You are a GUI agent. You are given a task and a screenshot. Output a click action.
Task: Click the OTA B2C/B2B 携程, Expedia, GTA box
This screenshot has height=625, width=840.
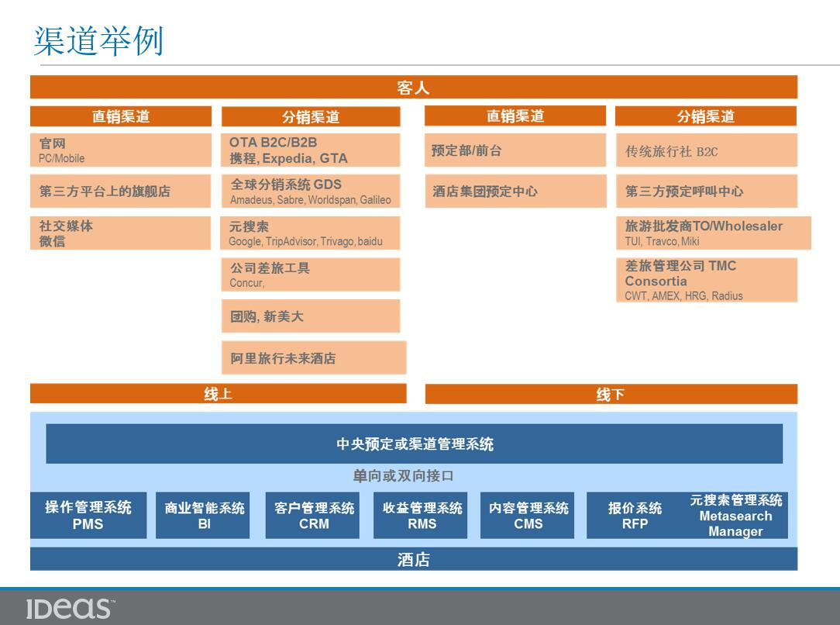(x=311, y=150)
